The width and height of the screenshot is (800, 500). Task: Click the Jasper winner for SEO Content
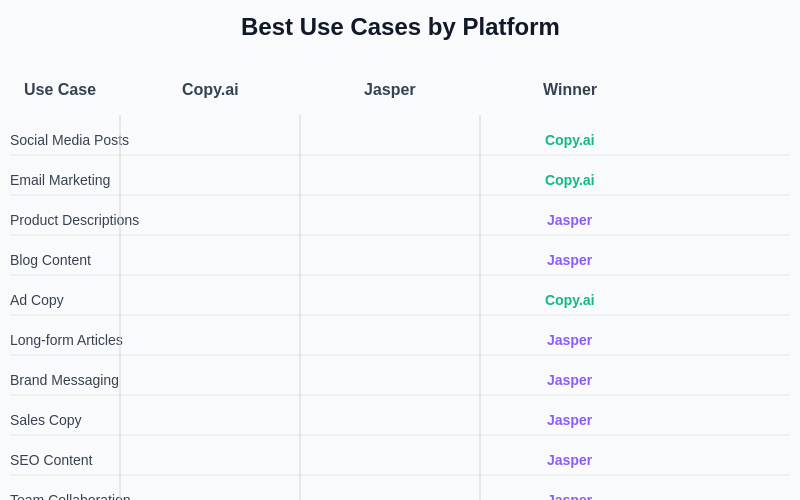click(569, 460)
